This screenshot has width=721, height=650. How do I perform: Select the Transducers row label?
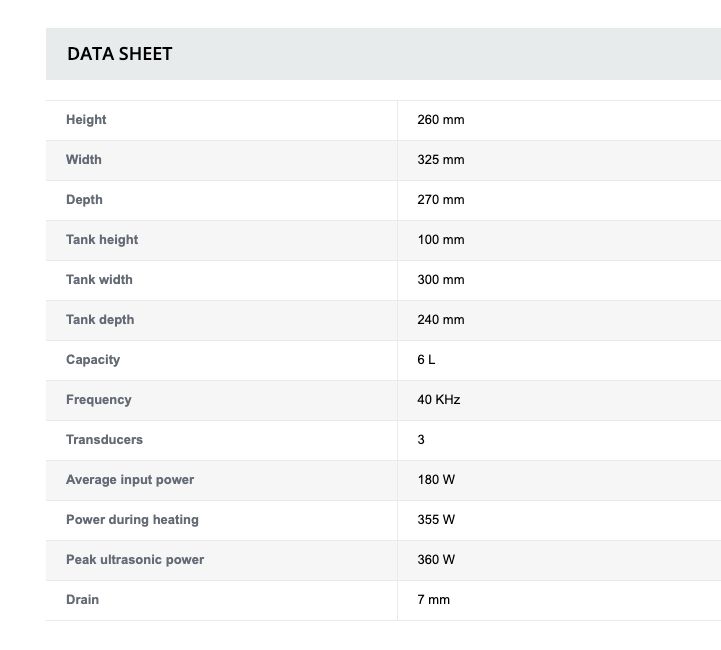104,440
